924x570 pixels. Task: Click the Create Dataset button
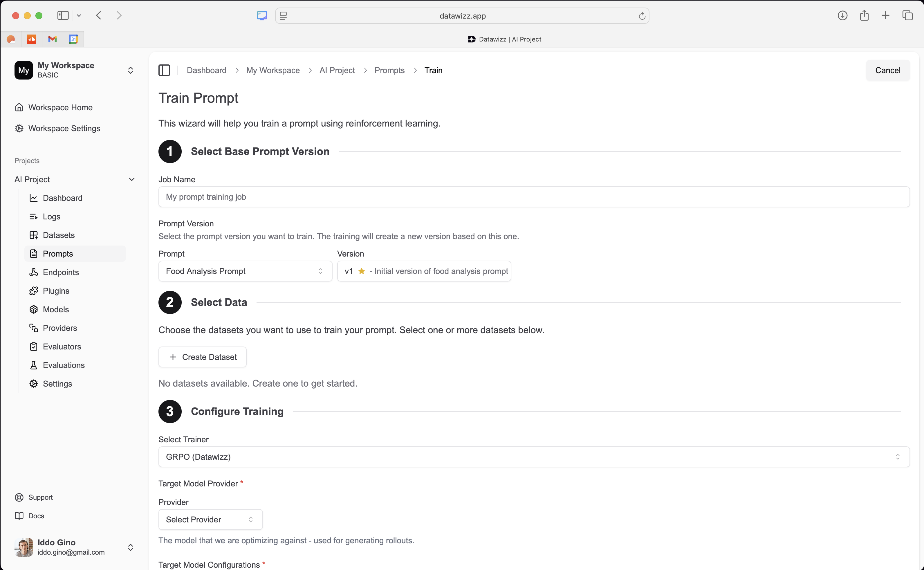click(x=202, y=357)
